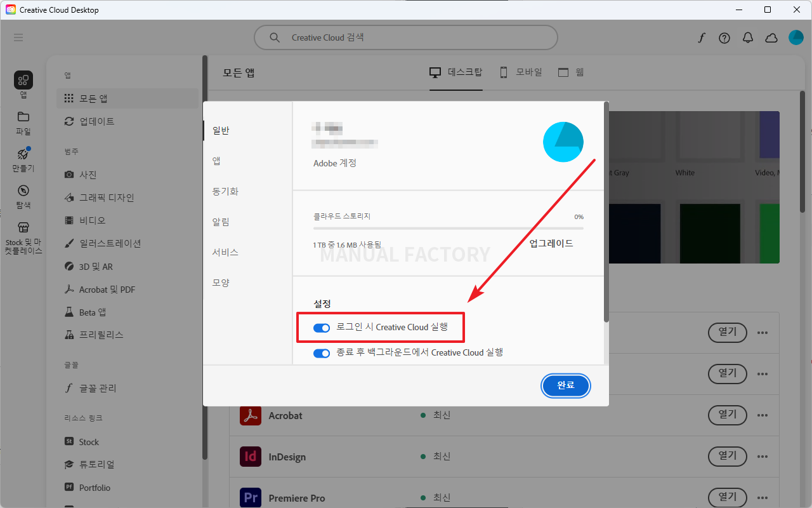The height and width of the screenshot is (508, 812).
Task: Open more options for Acrobat row
Action: click(x=763, y=415)
